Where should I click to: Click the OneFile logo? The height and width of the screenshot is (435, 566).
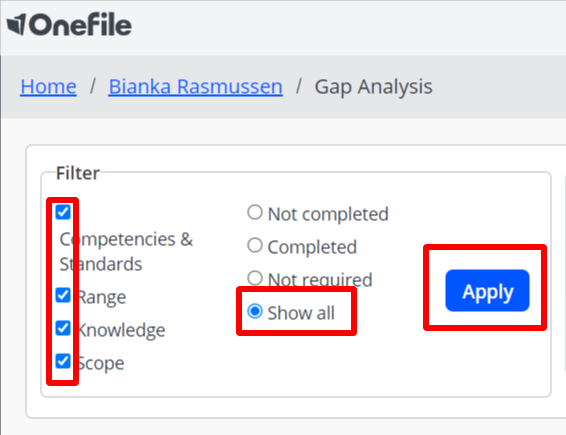tap(69, 25)
